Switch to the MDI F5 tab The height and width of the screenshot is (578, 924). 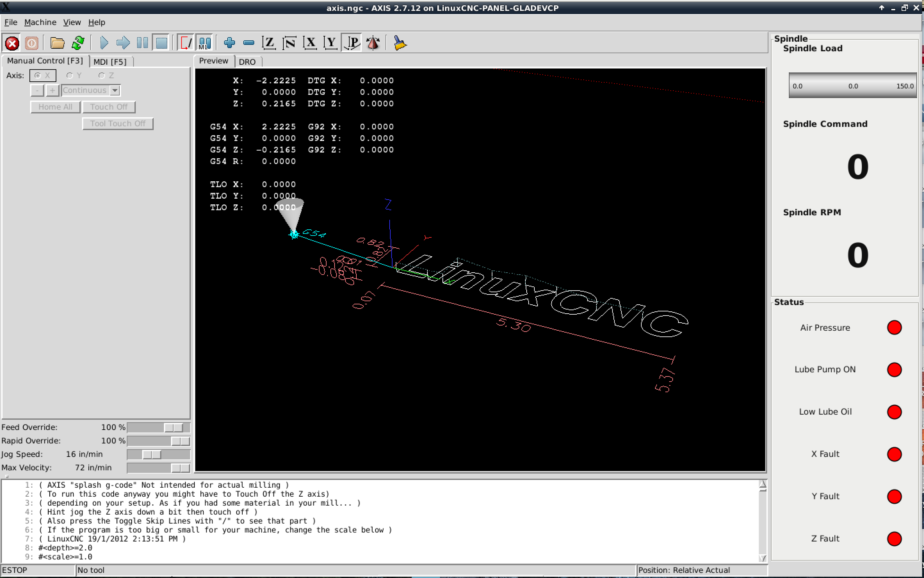pos(110,62)
